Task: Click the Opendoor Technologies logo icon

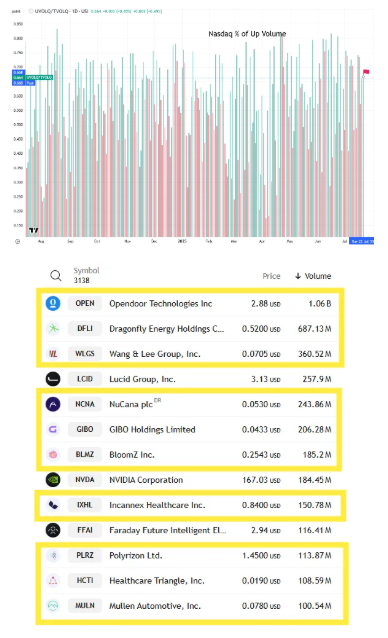Action: coord(53,303)
